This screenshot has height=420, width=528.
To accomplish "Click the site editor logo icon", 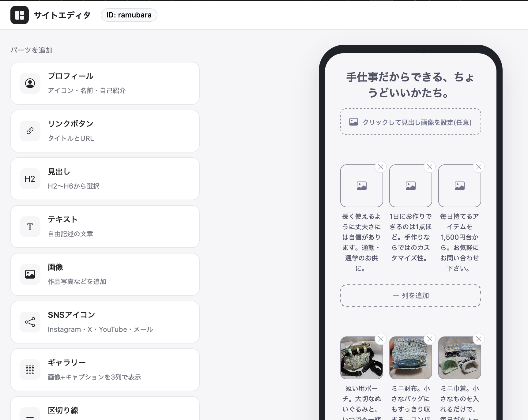I will [x=20, y=15].
